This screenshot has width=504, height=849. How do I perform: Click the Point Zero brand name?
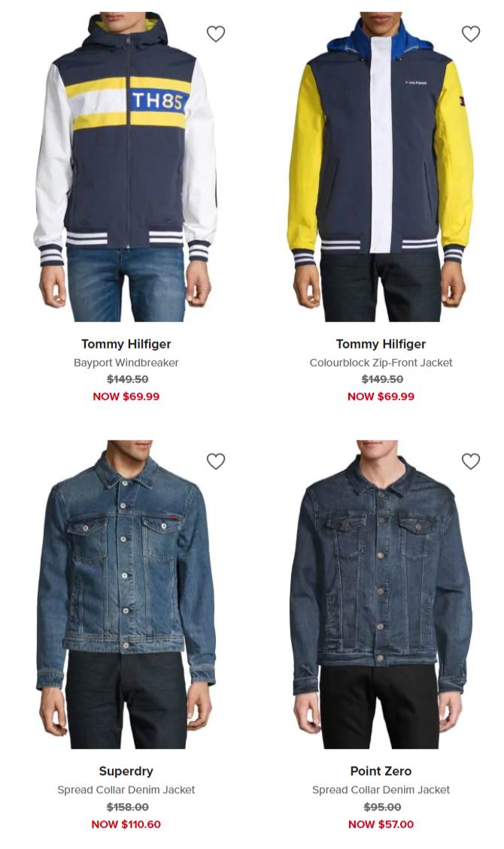[381, 771]
